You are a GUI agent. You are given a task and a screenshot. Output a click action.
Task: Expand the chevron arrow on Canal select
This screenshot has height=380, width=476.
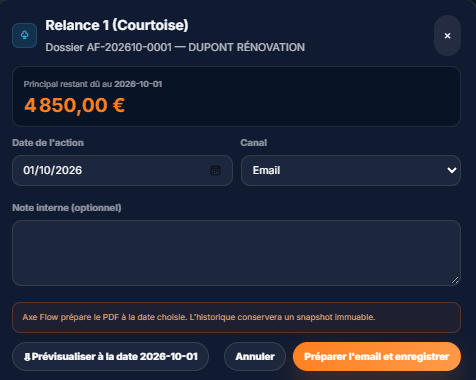pyautogui.click(x=452, y=170)
